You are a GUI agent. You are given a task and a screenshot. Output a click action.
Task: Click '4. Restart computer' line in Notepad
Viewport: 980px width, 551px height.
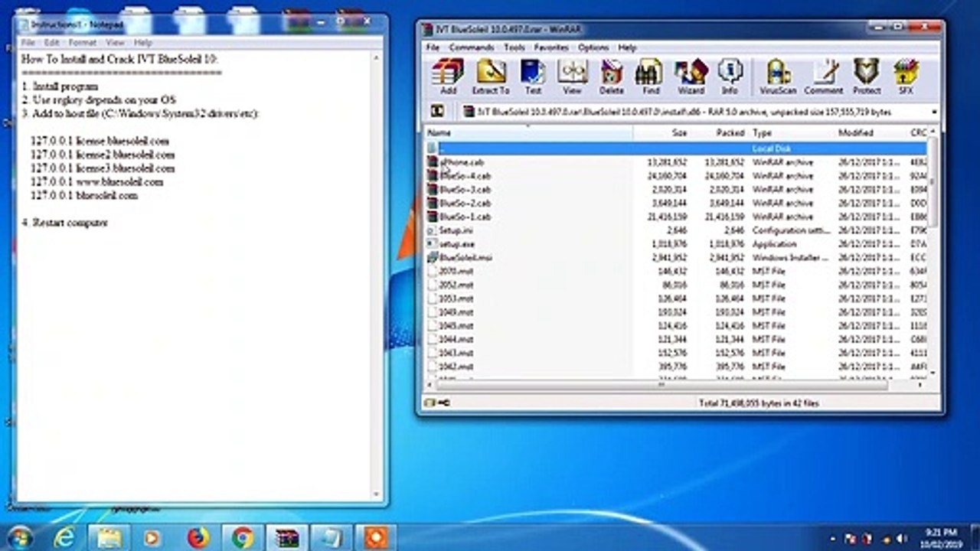64,223
